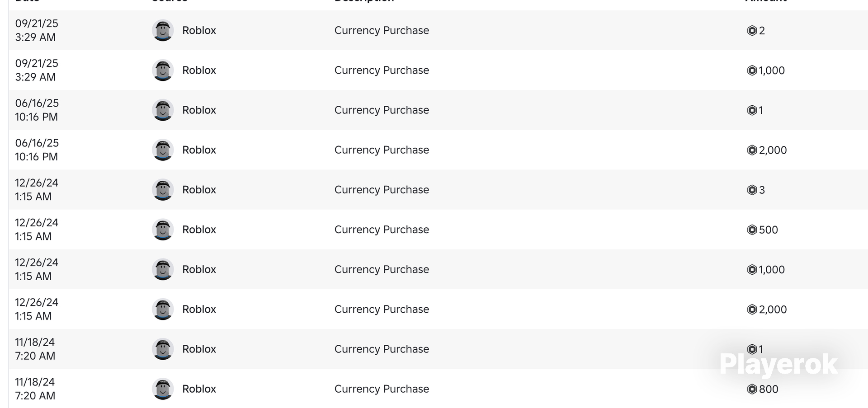The width and height of the screenshot is (868, 408).
Task: Open Roblox source link in 11/18/24 amount 1 row
Action: pos(199,349)
